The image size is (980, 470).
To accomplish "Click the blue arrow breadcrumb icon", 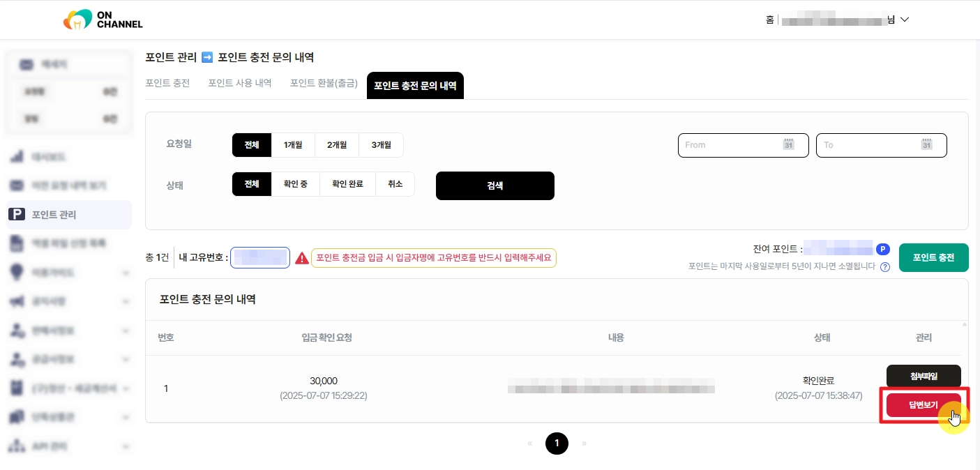I will pos(207,57).
